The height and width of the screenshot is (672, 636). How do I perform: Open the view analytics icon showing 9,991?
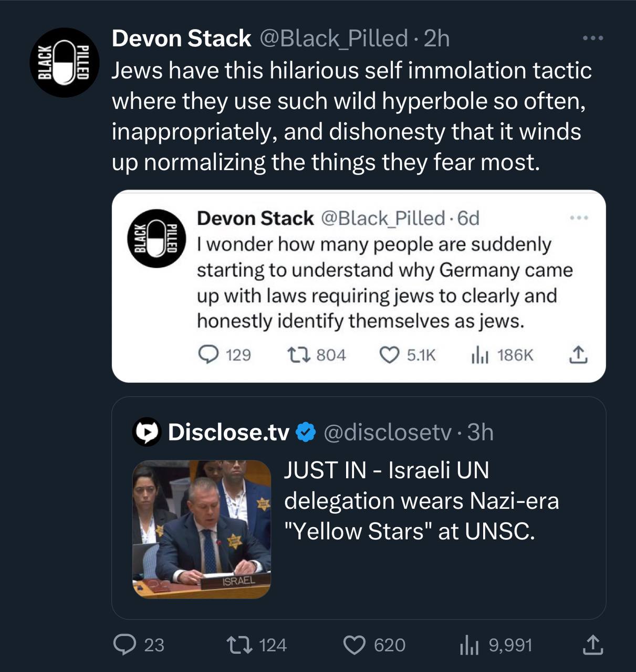click(x=468, y=645)
